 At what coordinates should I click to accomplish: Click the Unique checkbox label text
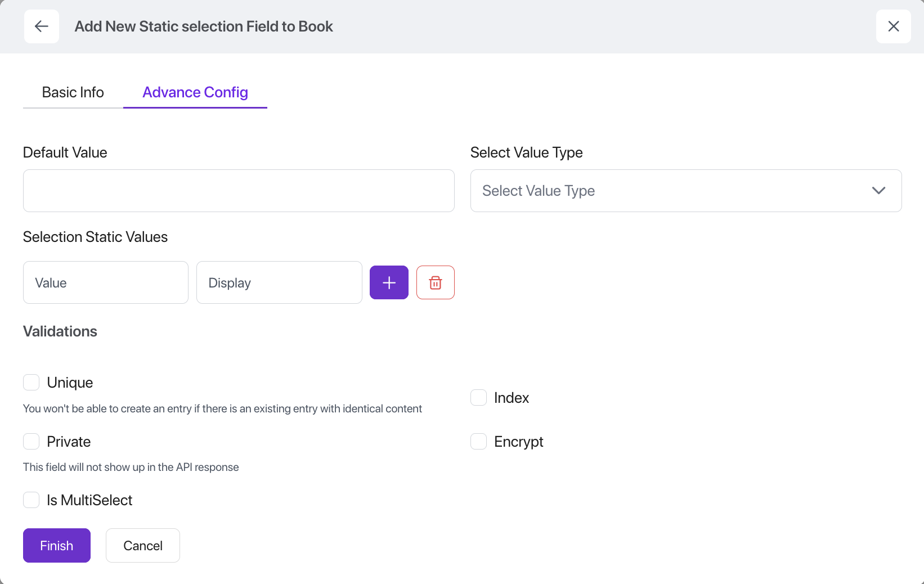pos(70,383)
